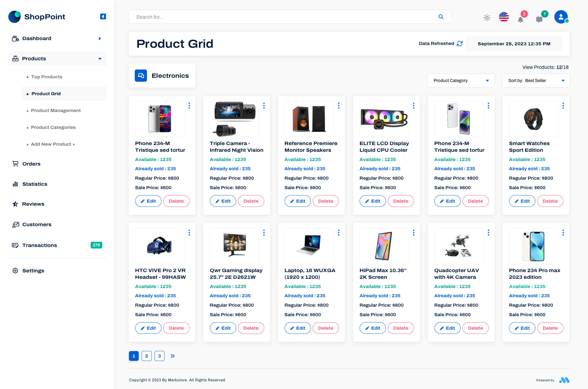Collapse the Products sidebar section
588x389 pixels.
coord(100,58)
